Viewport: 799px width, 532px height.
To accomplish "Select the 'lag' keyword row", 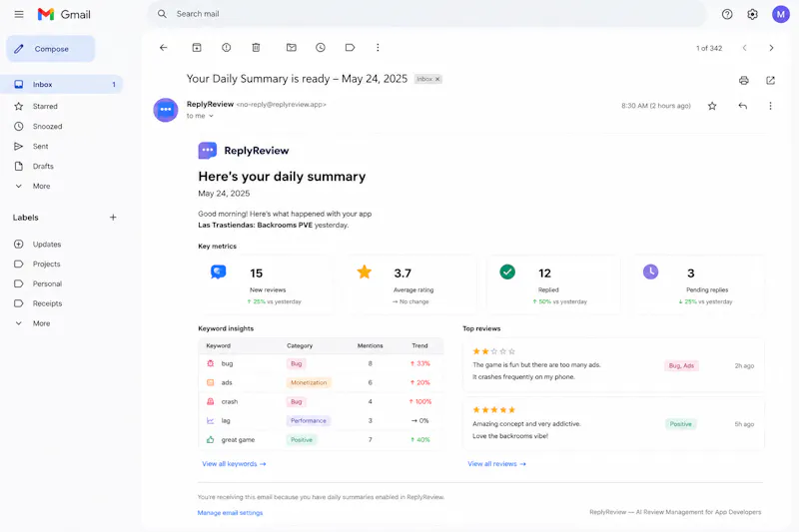I will pyautogui.click(x=321, y=420).
